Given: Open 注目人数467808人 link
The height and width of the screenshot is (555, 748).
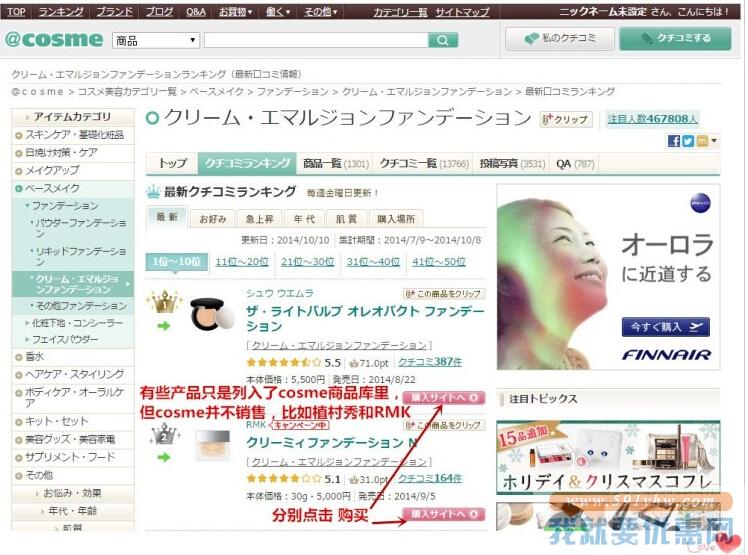Looking at the screenshot, I should (652, 118).
